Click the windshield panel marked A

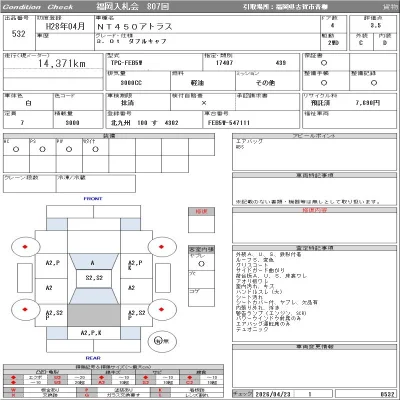click(x=94, y=263)
